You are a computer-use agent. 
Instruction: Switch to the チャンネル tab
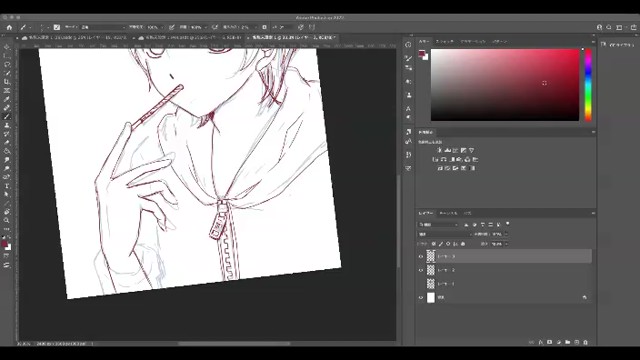tap(448, 213)
